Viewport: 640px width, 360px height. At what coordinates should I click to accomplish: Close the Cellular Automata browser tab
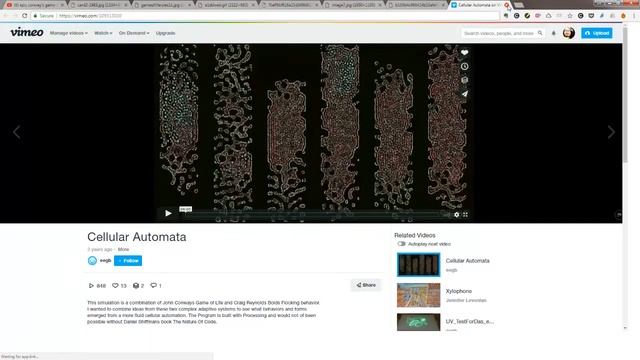[507, 5]
